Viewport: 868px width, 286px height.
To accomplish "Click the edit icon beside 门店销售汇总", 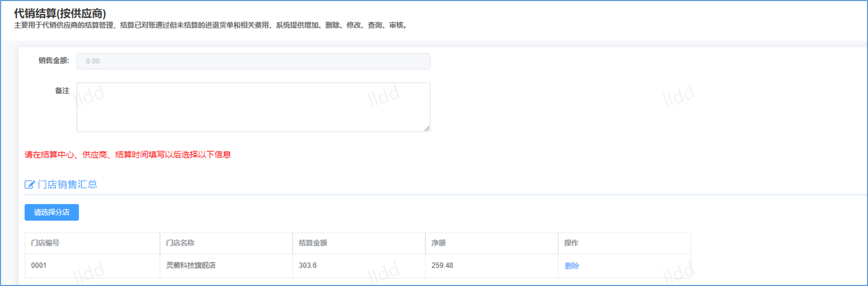I will tap(29, 185).
